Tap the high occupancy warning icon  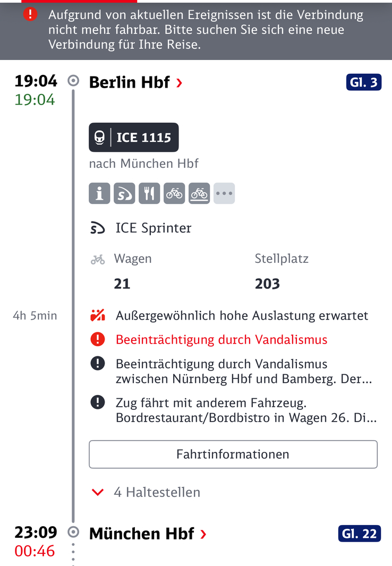pos(97,315)
